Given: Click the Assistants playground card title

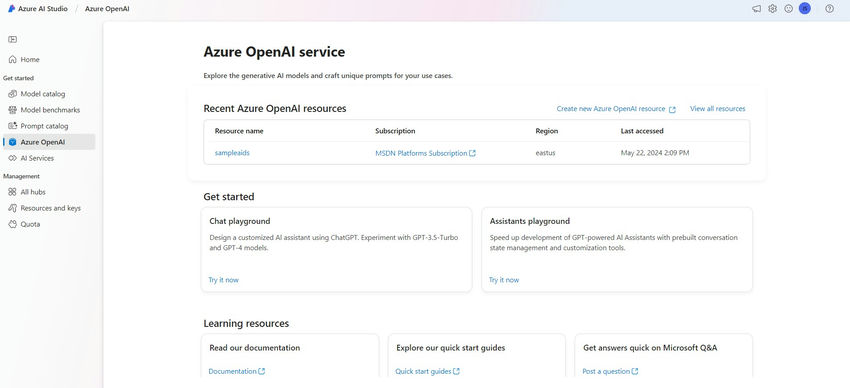Looking at the screenshot, I should coord(530,221).
